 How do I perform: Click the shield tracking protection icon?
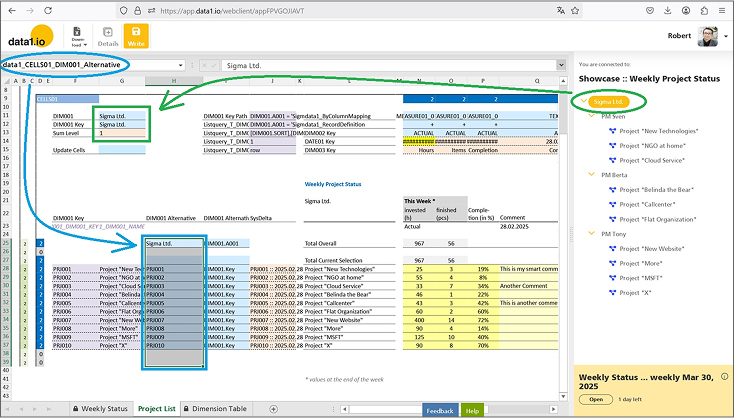124,10
